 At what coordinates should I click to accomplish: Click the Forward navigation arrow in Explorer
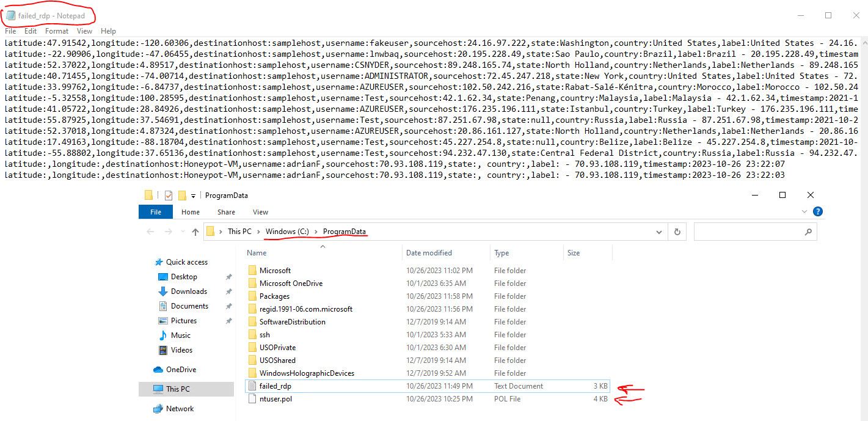[x=168, y=232]
